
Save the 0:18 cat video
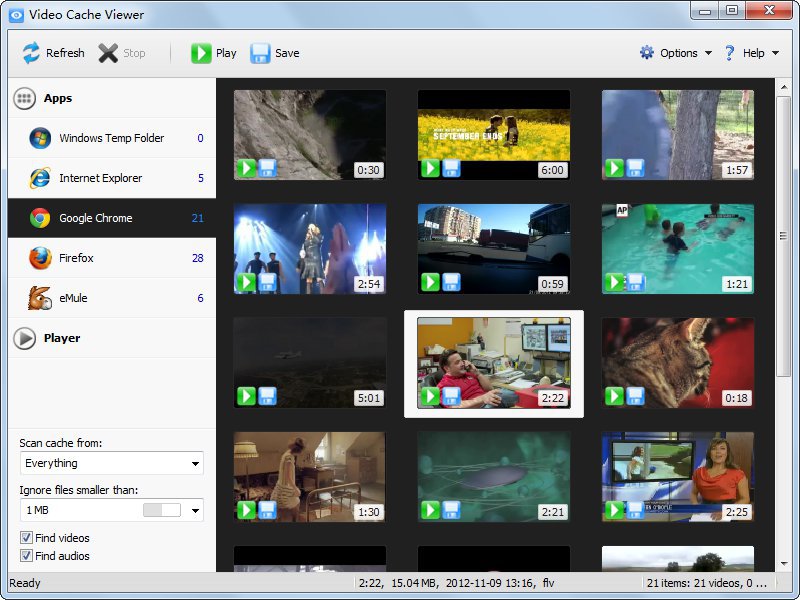[x=635, y=396]
